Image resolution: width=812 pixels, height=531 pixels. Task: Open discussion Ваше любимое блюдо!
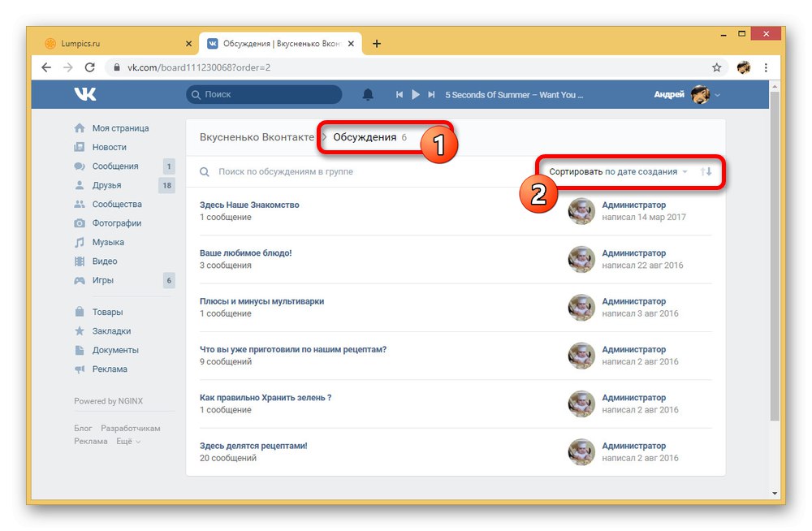pyautogui.click(x=245, y=253)
